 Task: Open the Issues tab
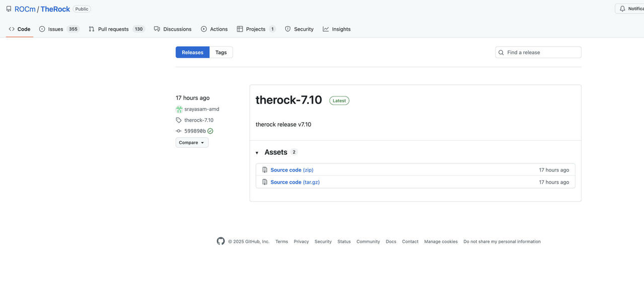click(55, 29)
